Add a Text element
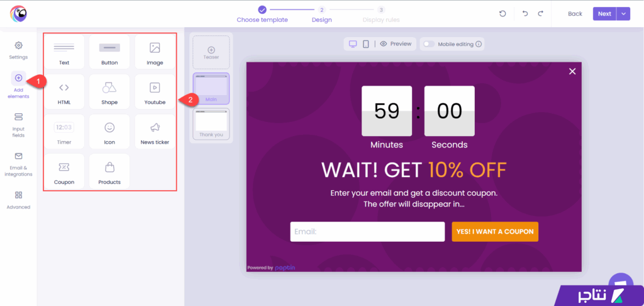The height and width of the screenshot is (306, 644). [64, 52]
